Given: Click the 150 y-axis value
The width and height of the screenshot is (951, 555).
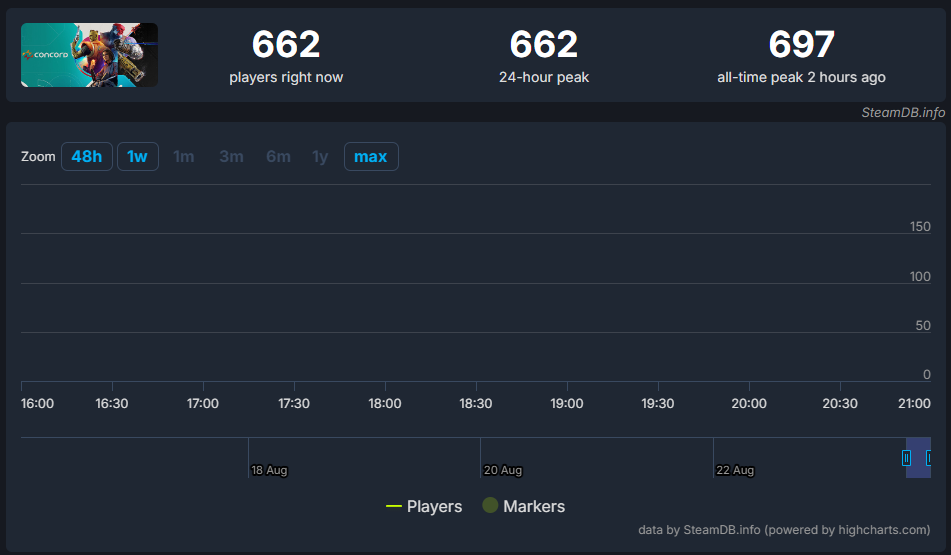Looking at the screenshot, I should pyautogui.click(x=920, y=226).
